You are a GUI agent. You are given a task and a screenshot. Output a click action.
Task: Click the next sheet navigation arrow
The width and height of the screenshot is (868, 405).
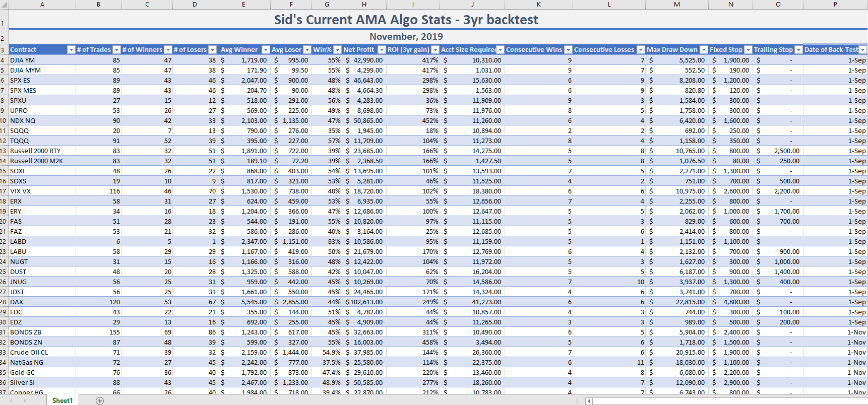click(x=25, y=401)
